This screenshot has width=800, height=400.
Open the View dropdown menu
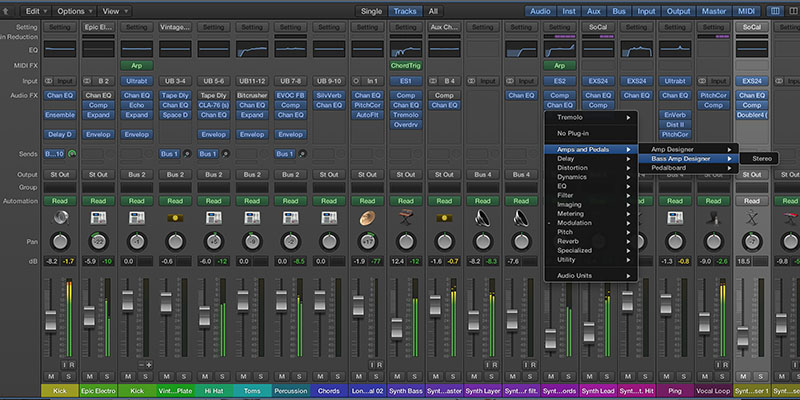114,10
